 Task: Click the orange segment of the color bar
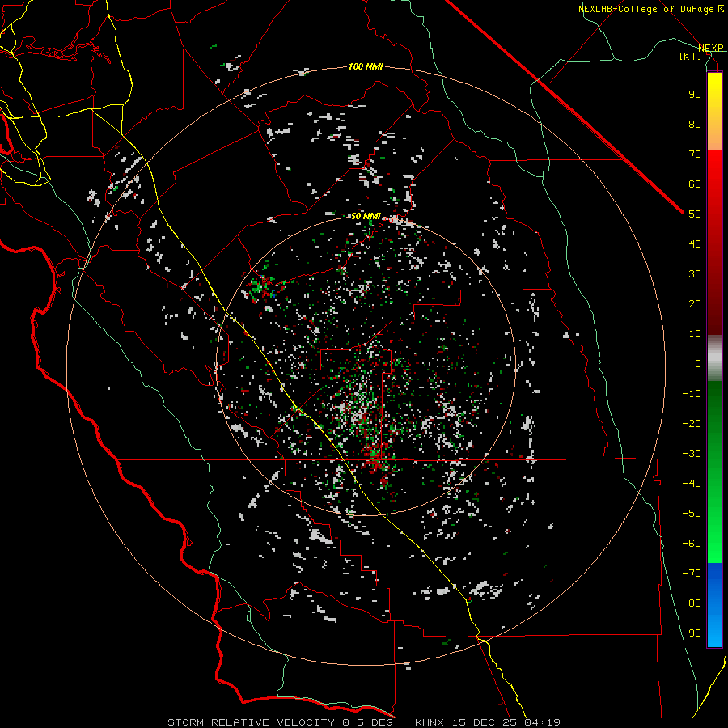click(714, 134)
